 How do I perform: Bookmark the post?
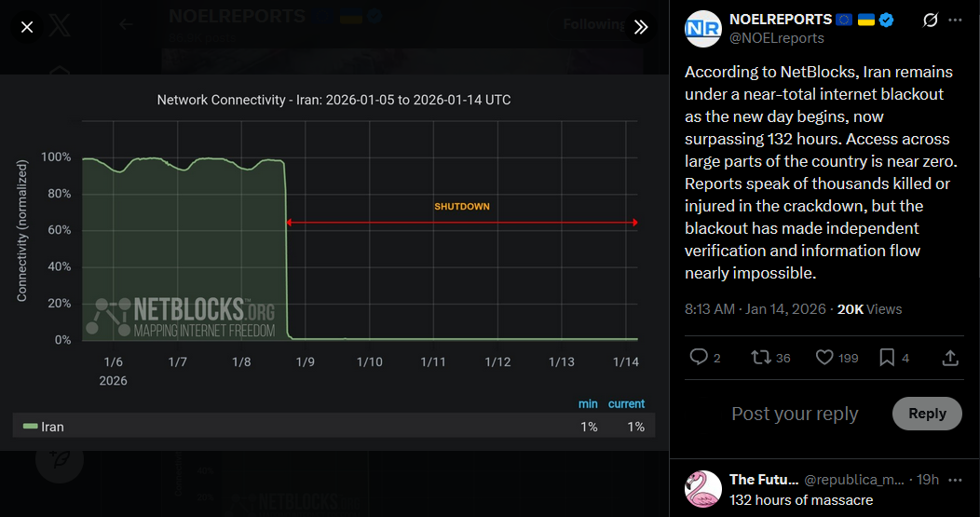[887, 357]
